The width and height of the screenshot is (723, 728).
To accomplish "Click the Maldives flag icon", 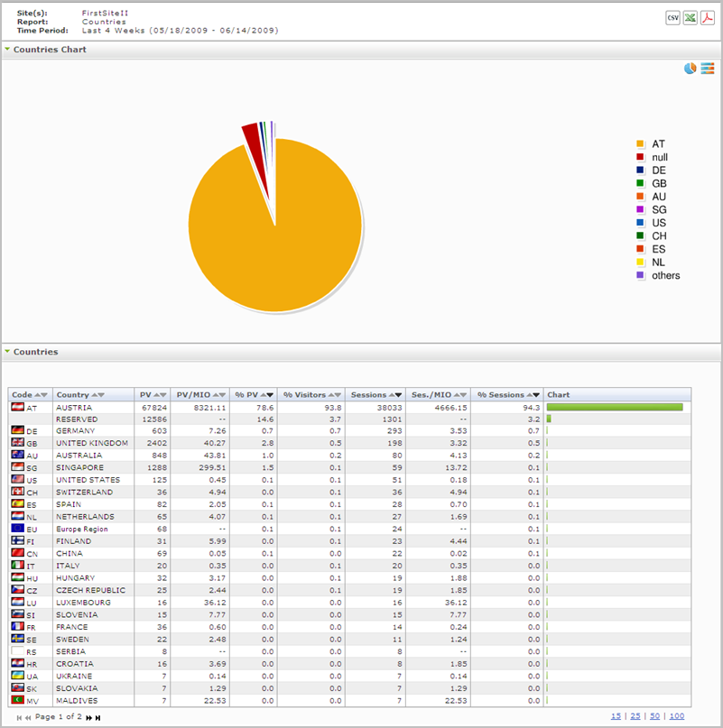I will click(18, 700).
